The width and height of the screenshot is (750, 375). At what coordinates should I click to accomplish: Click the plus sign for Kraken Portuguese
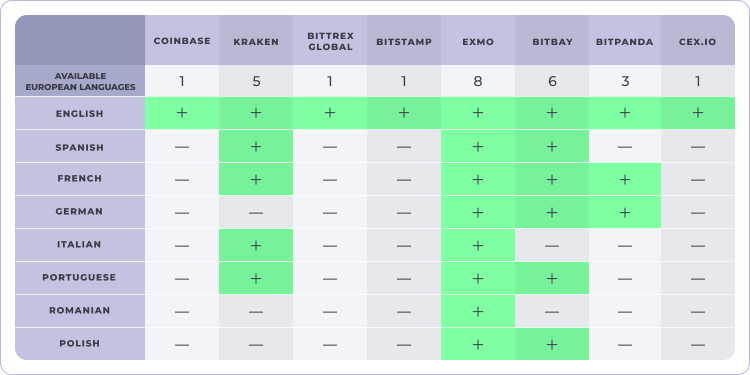(256, 278)
